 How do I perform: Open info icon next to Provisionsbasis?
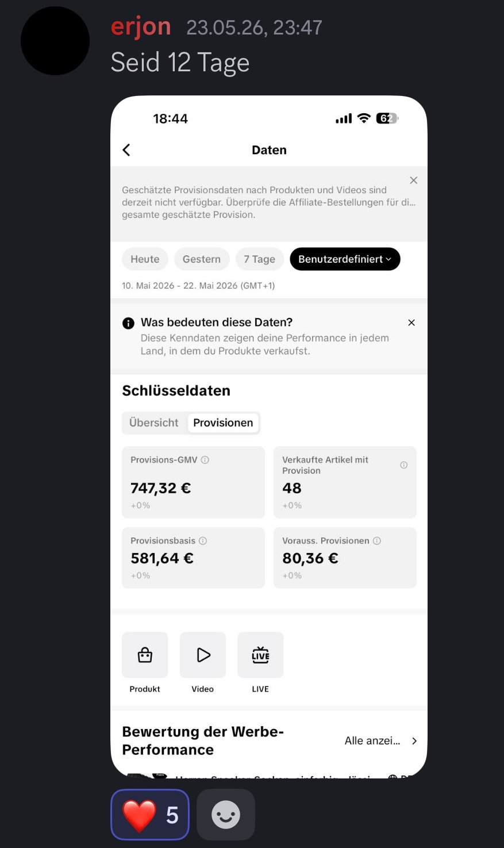[203, 541]
